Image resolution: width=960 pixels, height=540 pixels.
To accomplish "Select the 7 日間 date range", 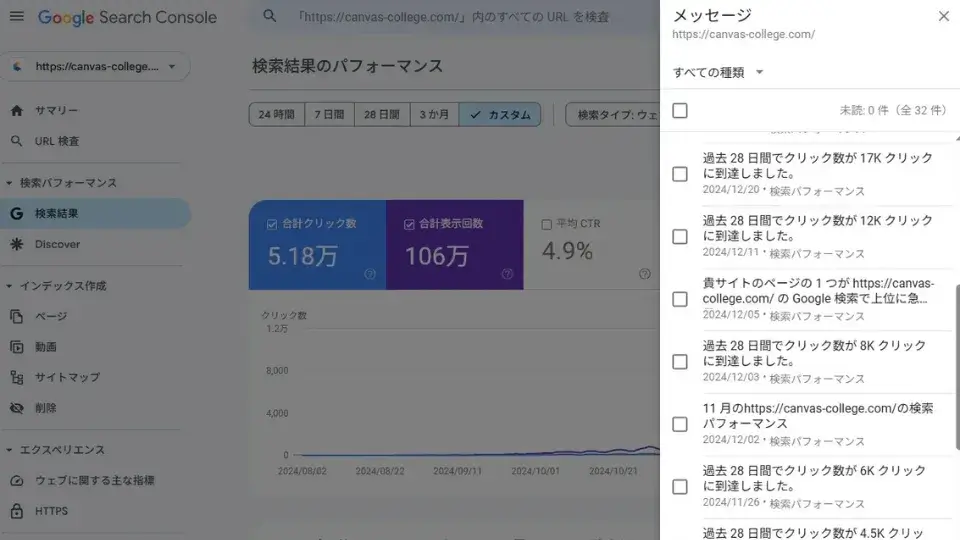I will 329,114.
